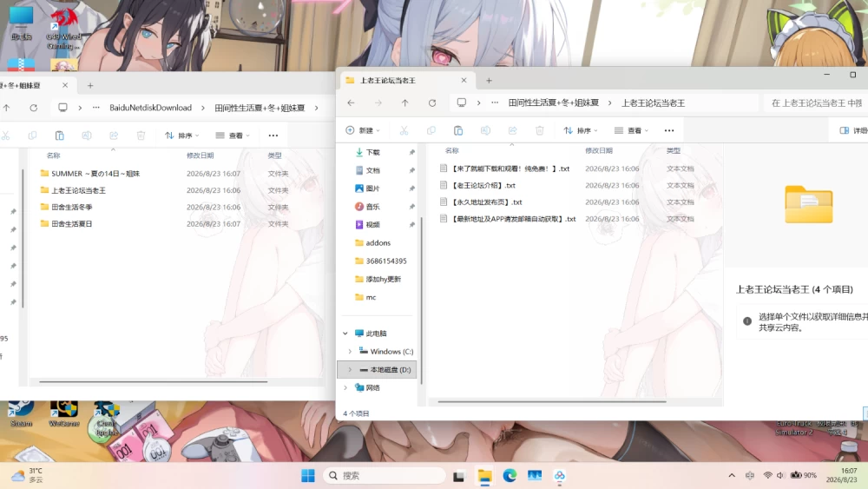Open Baidu Netdisk icon on the taskbar
Screen dimensions: 868x489
click(560, 475)
